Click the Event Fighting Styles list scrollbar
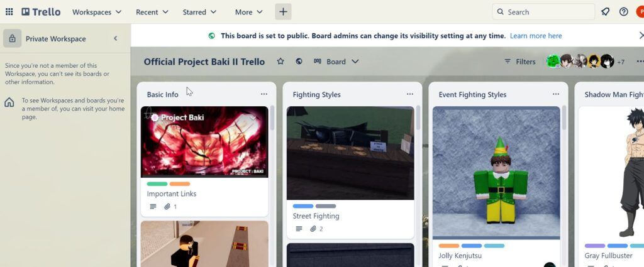The height and width of the screenshot is (267, 644). (564, 118)
